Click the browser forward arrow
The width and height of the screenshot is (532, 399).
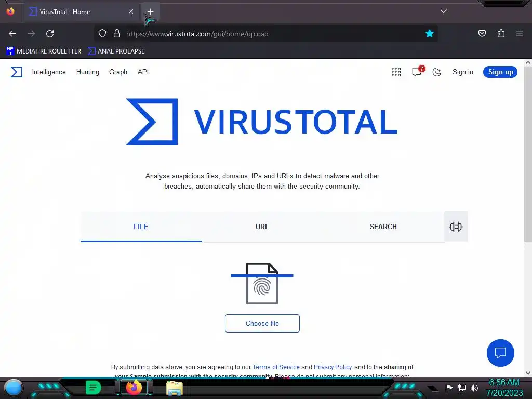click(31, 34)
